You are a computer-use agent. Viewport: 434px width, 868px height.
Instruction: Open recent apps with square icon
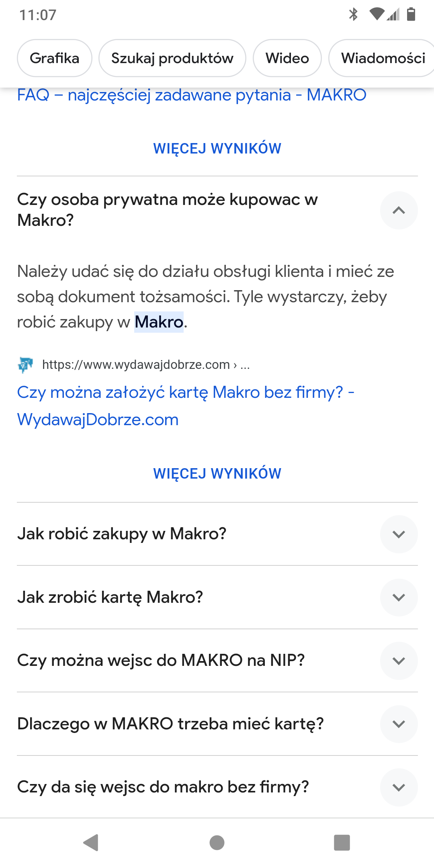(x=342, y=842)
